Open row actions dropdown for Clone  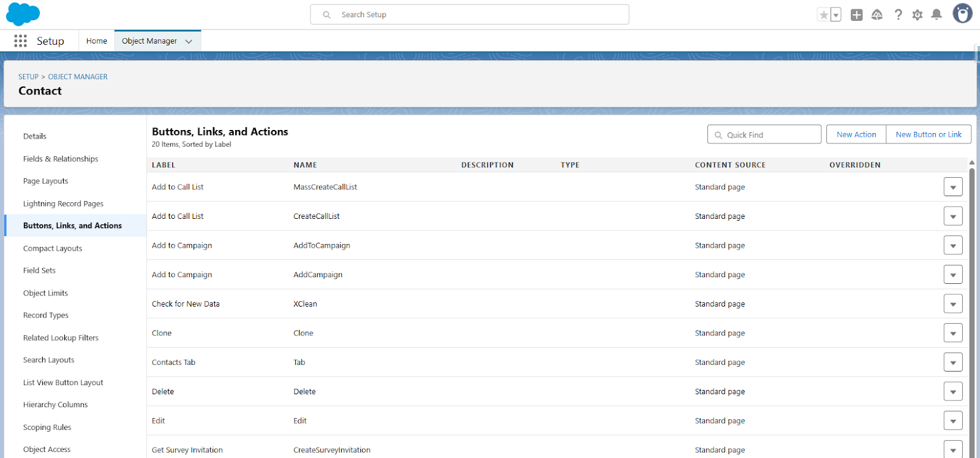tap(952, 333)
